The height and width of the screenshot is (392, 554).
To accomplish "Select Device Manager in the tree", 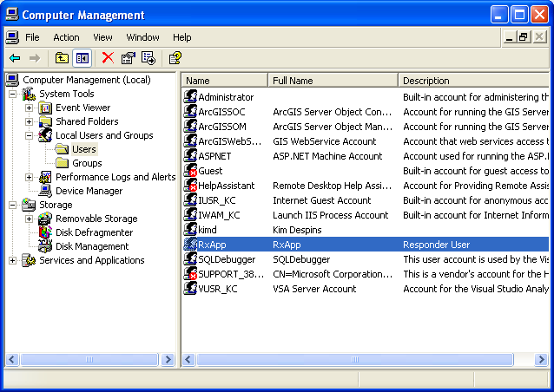I will point(89,191).
